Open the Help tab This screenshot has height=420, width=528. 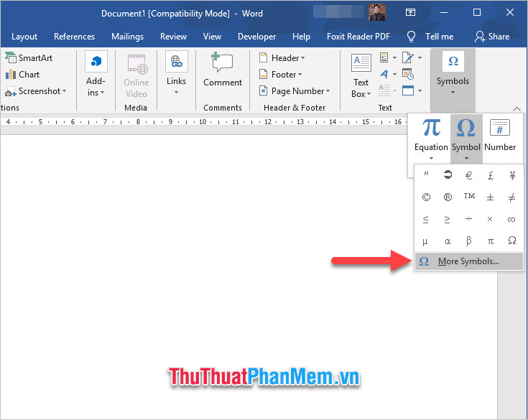(301, 37)
